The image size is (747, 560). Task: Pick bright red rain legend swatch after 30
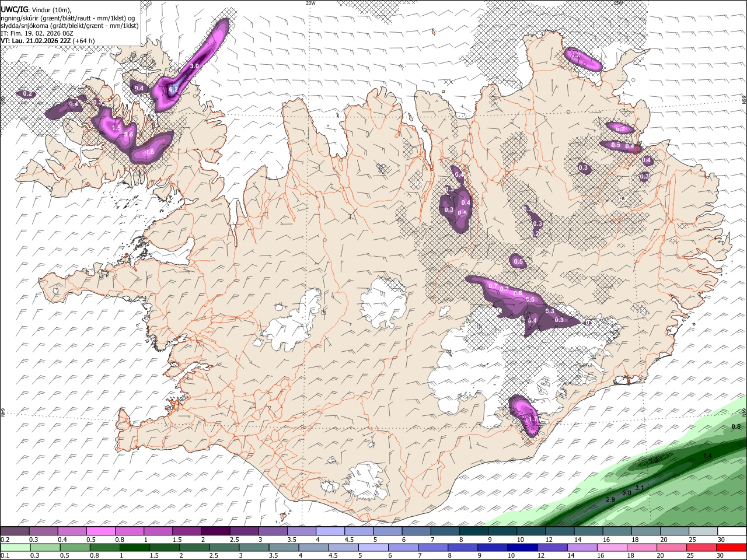click(732, 547)
